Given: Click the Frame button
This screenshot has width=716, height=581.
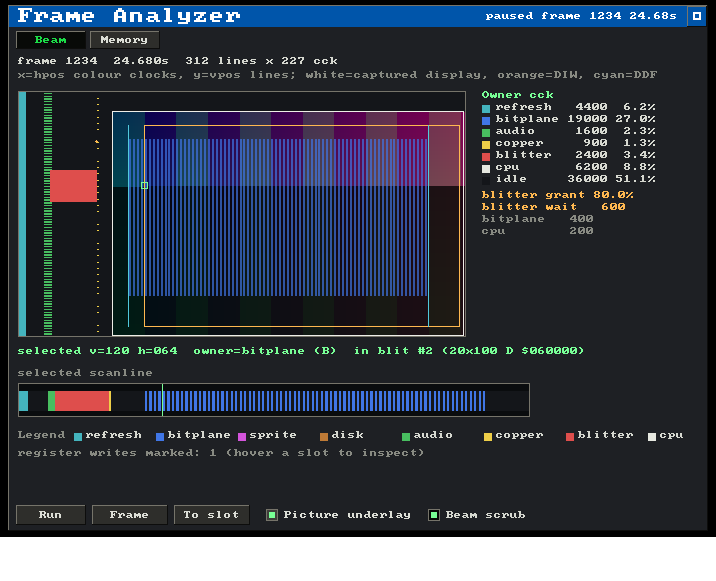Looking at the screenshot, I should click(x=129, y=515).
